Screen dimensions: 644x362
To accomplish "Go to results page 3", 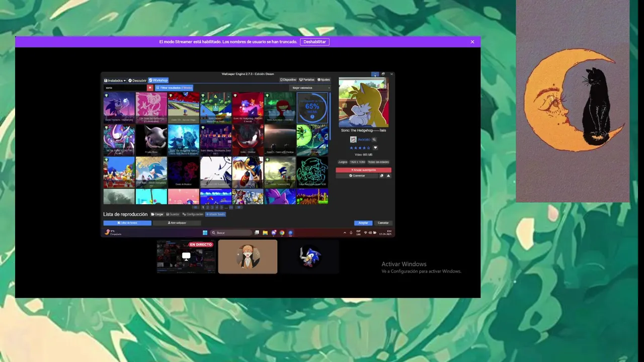I will tap(212, 207).
